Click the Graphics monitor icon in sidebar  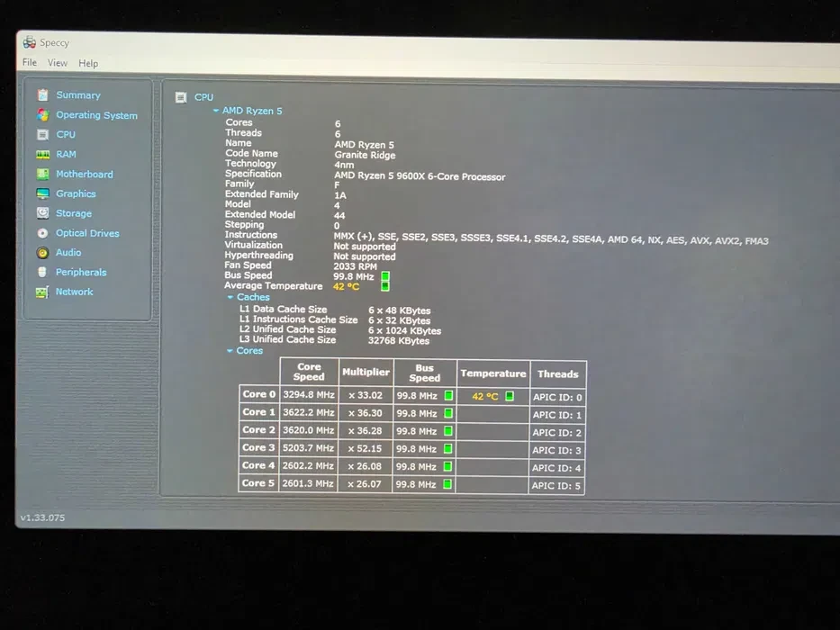(43, 193)
